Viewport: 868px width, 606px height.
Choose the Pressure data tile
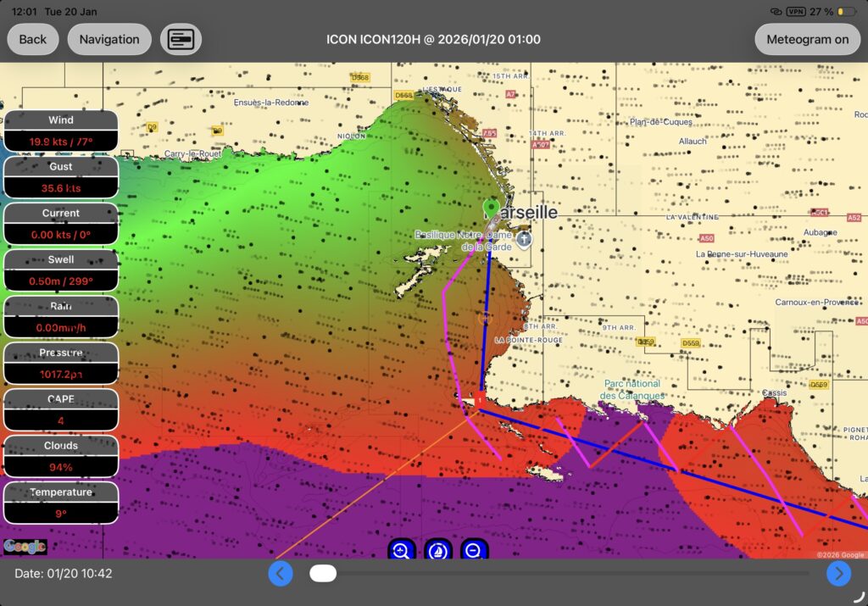61,364
